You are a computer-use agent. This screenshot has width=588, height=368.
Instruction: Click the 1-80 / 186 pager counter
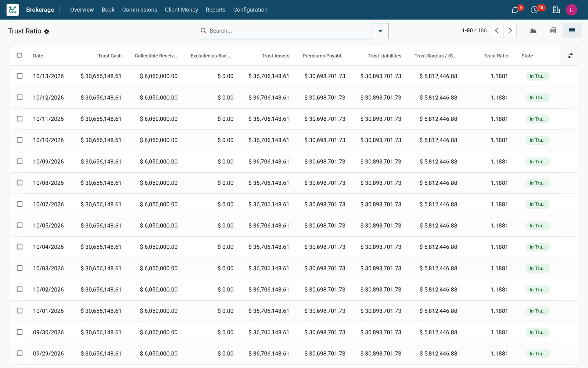(474, 31)
